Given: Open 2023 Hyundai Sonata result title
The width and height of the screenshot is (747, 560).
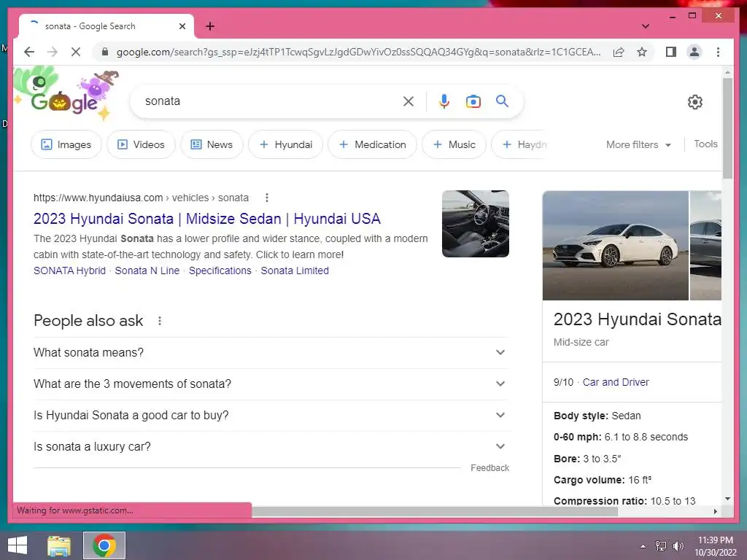Looking at the screenshot, I should coord(206,219).
